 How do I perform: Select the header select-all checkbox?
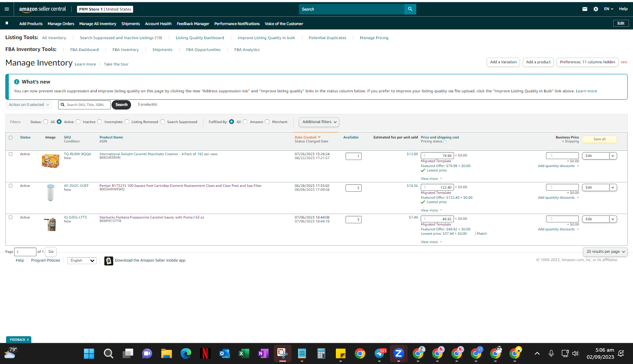(11, 138)
